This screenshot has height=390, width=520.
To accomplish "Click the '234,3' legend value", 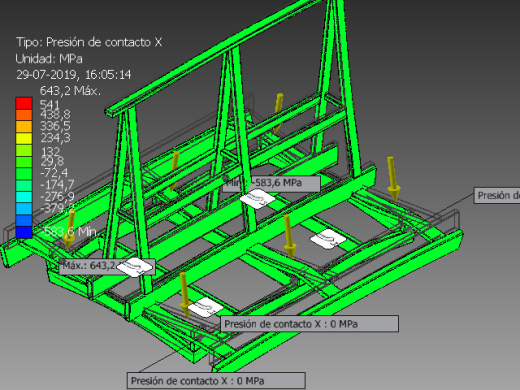I will click(x=55, y=138).
